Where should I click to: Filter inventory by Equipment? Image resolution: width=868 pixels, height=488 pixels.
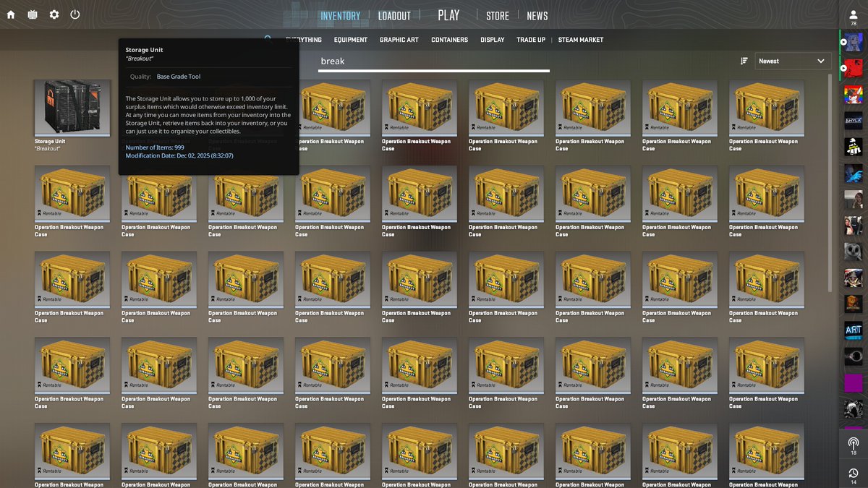coord(351,40)
